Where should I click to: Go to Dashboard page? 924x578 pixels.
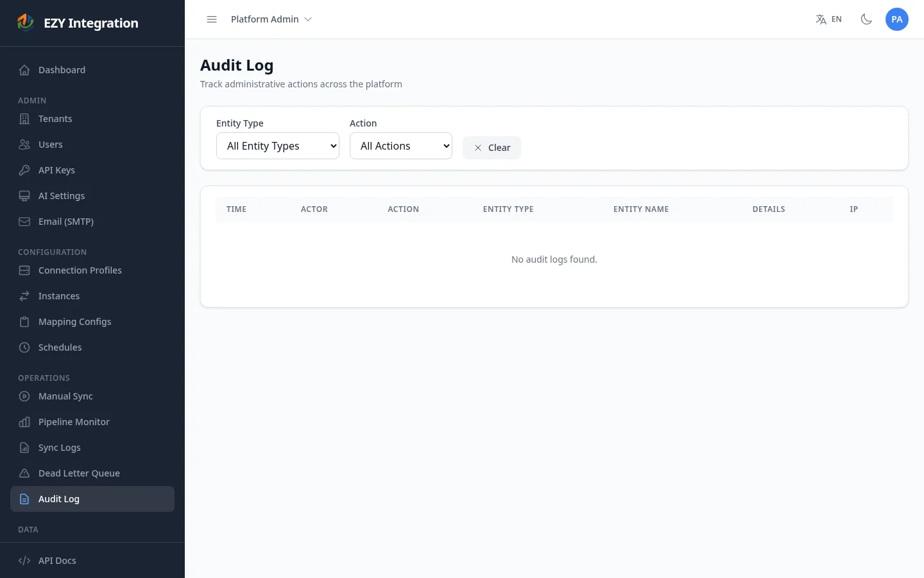click(92, 70)
